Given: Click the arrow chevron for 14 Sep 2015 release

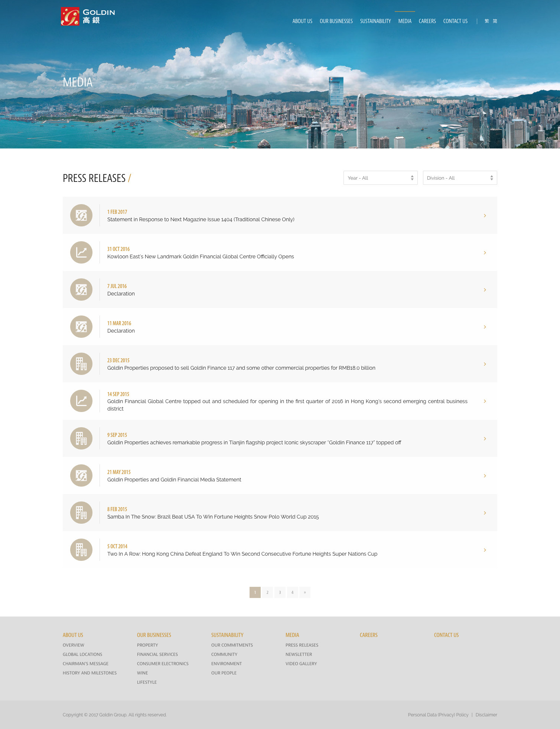Looking at the screenshot, I should (x=485, y=401).
